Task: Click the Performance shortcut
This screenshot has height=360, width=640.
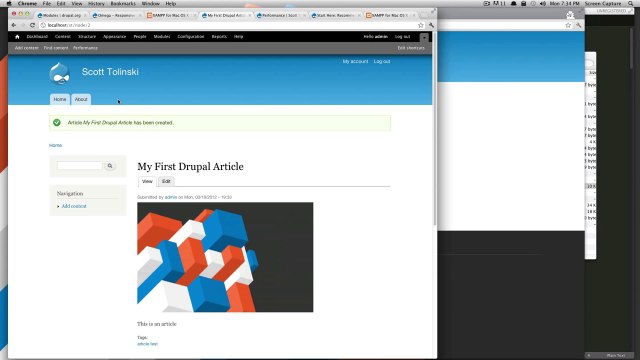Action: pos(86,48)
